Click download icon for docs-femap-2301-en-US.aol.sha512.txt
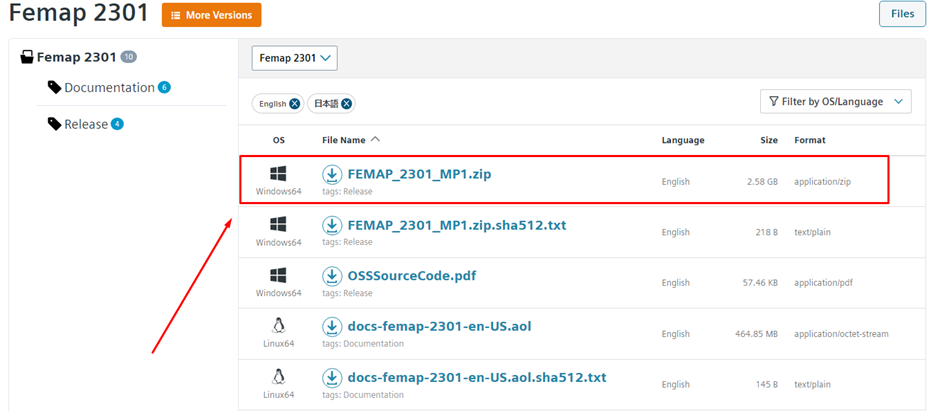The width and height of the screenshot is (940, 411). [x=331, y=378]
